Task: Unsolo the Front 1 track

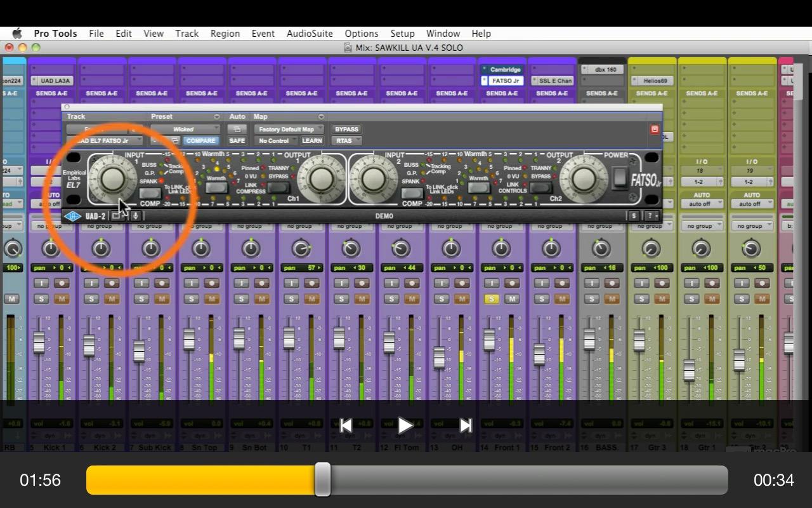Action: click(492, 299)
